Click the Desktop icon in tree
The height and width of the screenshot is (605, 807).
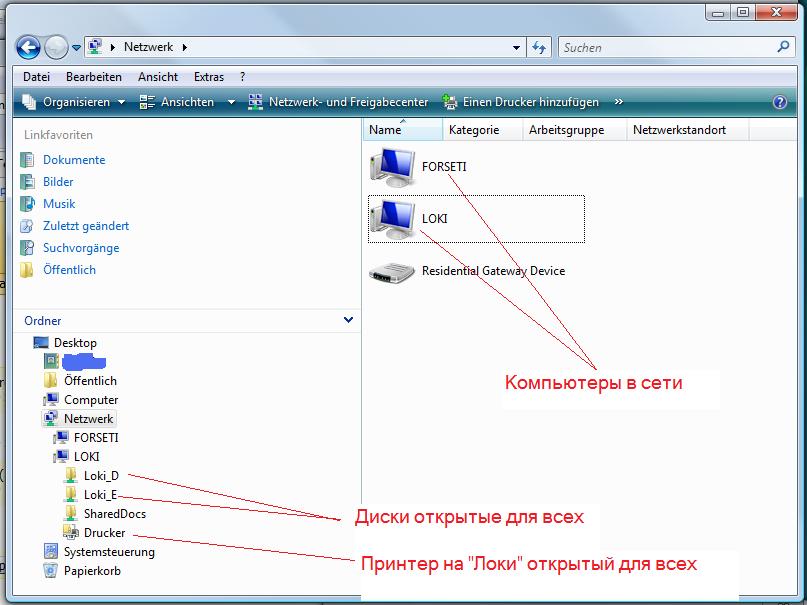[x=41, y=342]
